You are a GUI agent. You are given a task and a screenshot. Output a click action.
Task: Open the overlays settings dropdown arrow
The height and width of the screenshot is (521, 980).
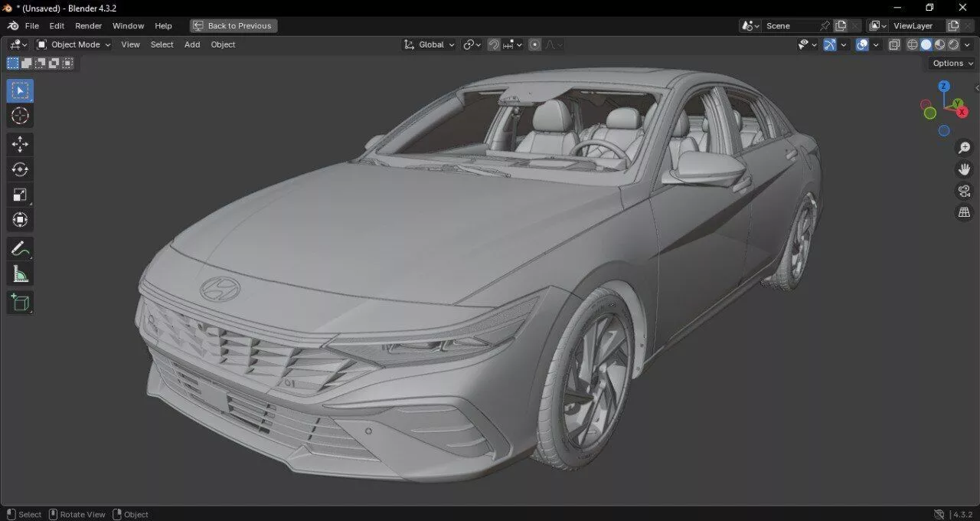click(x=876, y=44)
